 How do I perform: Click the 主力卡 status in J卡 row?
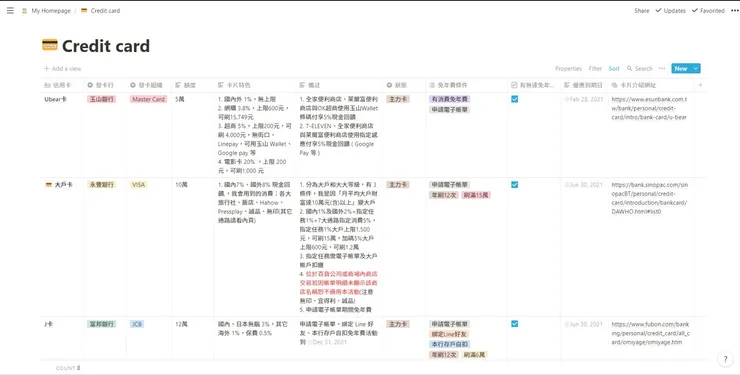click(x=398, y=324)
